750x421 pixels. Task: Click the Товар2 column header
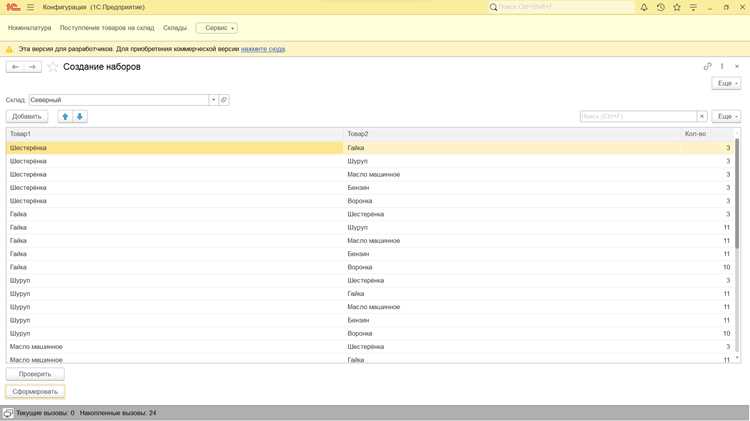[x=512, y=134]
